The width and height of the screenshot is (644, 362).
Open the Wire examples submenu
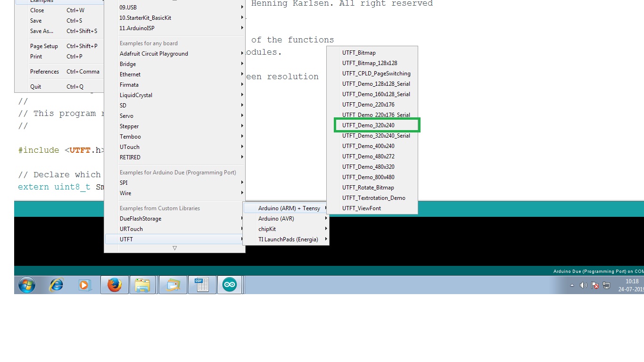[174, 193]
